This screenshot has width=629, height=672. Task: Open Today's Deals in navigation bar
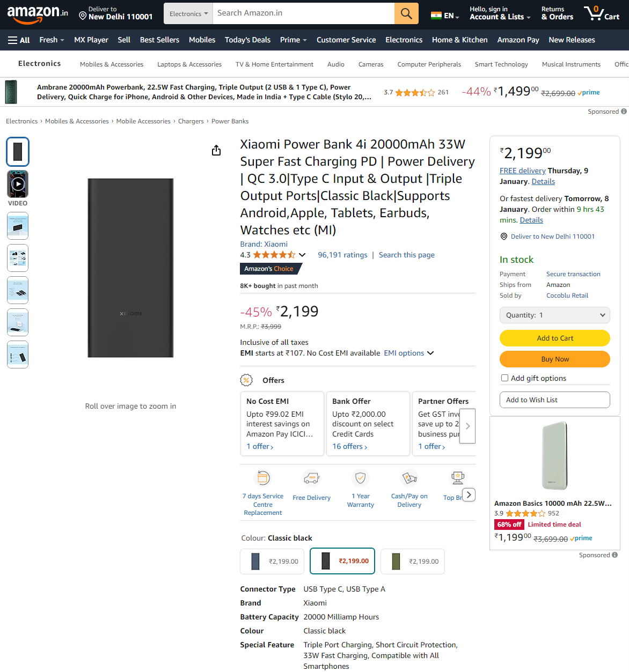247,40
